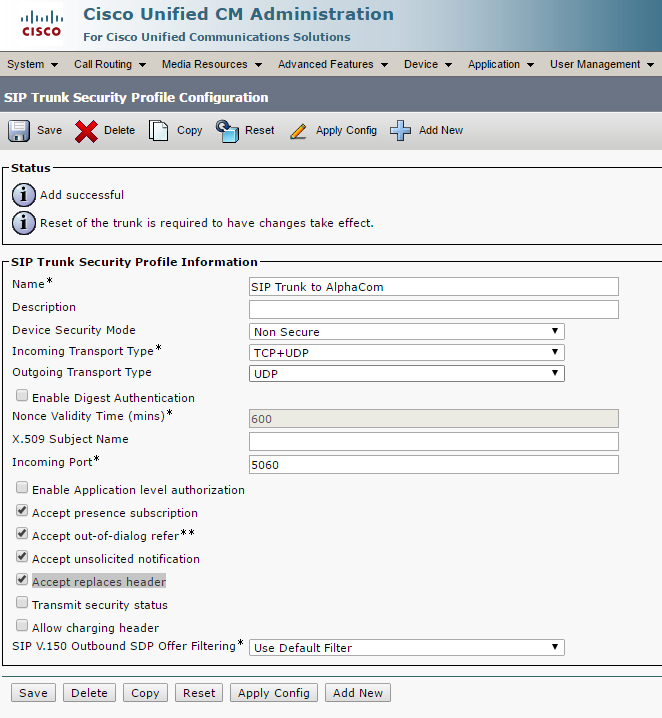Open the Advanced Features menu
Viewport: 662px width, 718px height.
coord(333,65)
